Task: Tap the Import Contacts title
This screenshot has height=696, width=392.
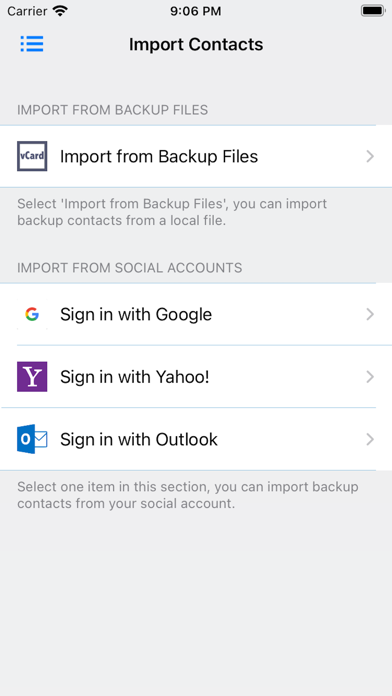Action: [x=196, y=44]
